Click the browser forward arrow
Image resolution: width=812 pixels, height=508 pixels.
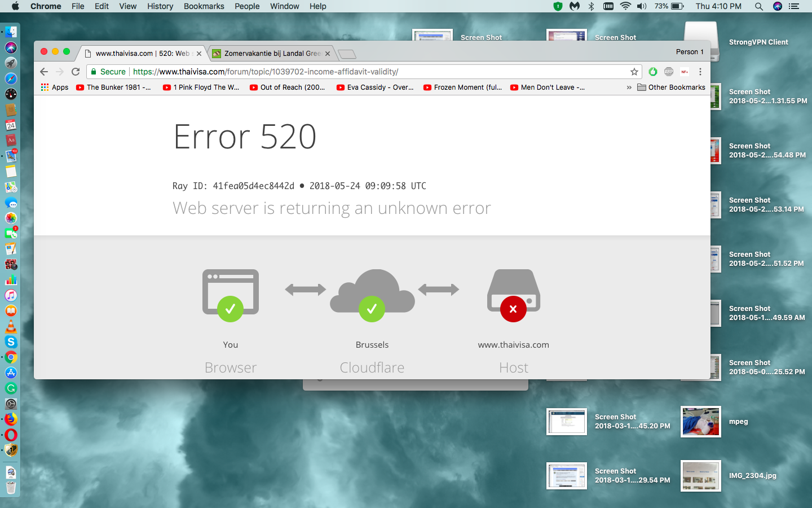point(60,72)
